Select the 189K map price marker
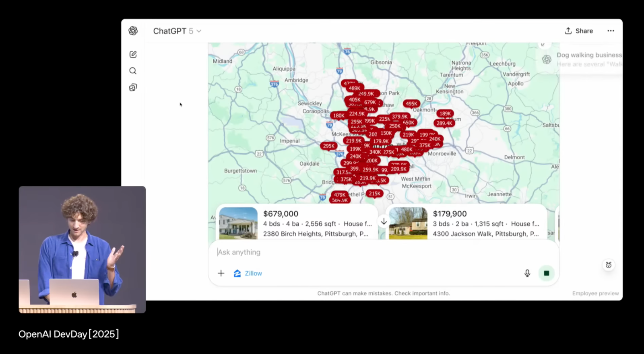Viewport: 644px width, 354px height. click(445, 113)
